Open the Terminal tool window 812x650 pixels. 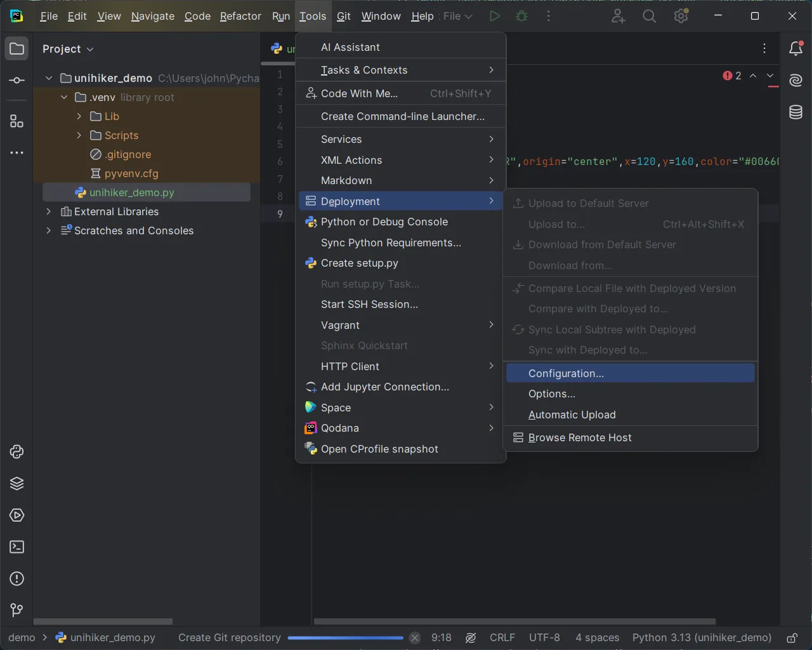coord(17,547)
